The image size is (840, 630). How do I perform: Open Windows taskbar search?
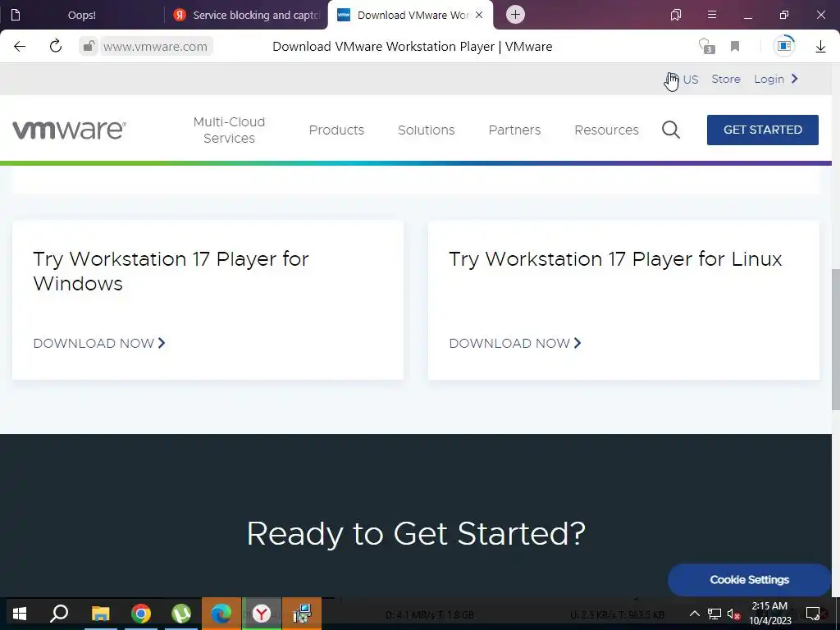coord(59,614)
